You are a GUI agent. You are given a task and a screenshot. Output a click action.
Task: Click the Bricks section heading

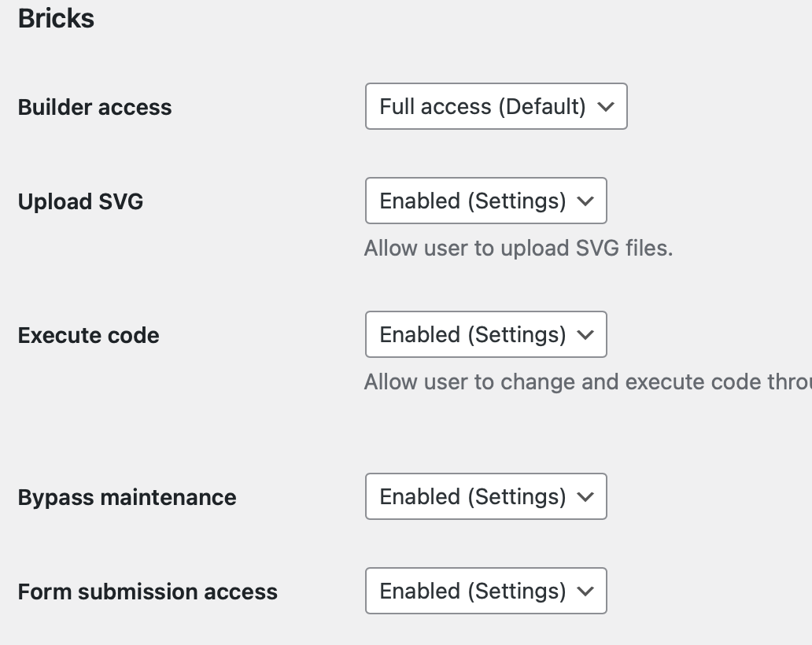click(x=56, y=19)
